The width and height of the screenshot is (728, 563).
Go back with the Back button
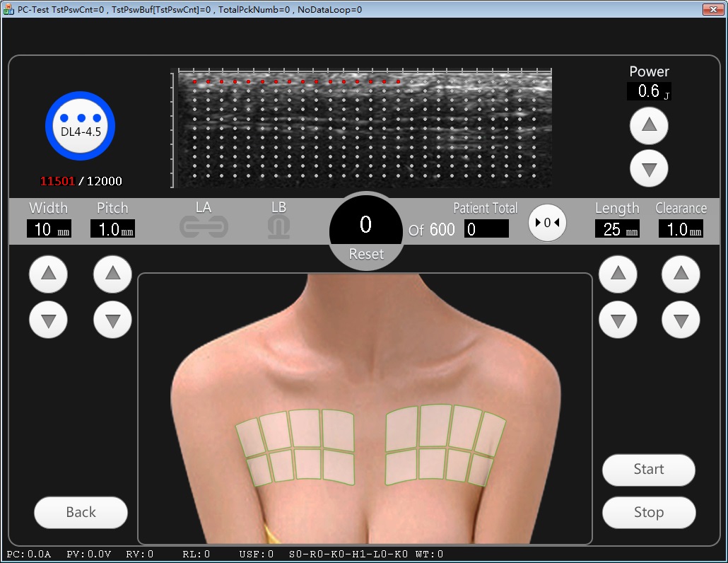[x=81, y=512]
